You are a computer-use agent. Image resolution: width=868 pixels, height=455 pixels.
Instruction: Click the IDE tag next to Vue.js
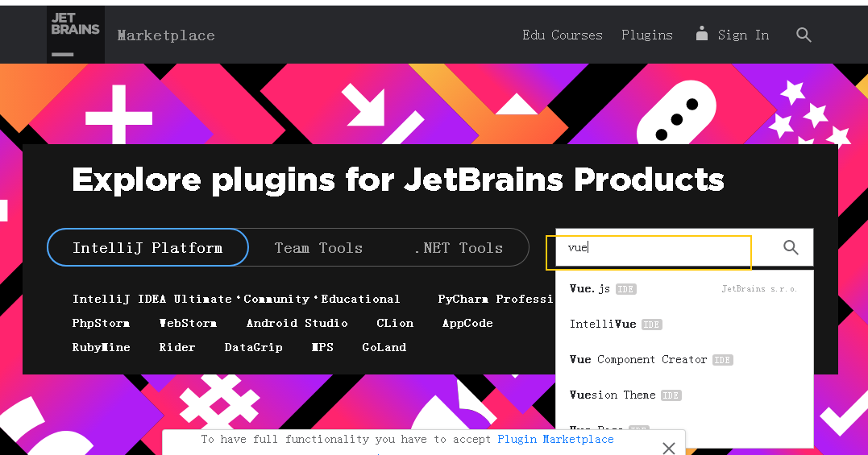(626, 289)
